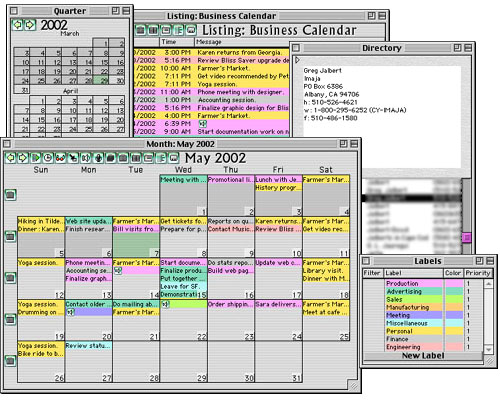The height and width of the screenshot is (400, 500).
Task: Select the Production label row
Action: coord(423,283)
